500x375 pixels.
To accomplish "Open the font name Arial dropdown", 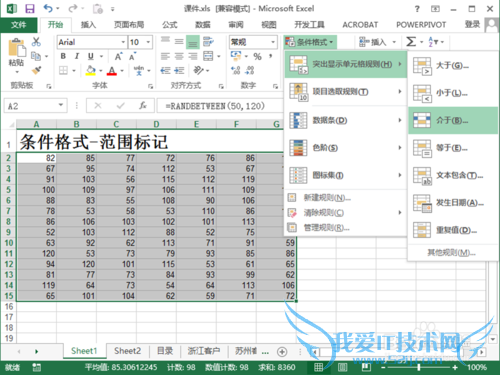I will pyautogui.click(x=123, y=42).
